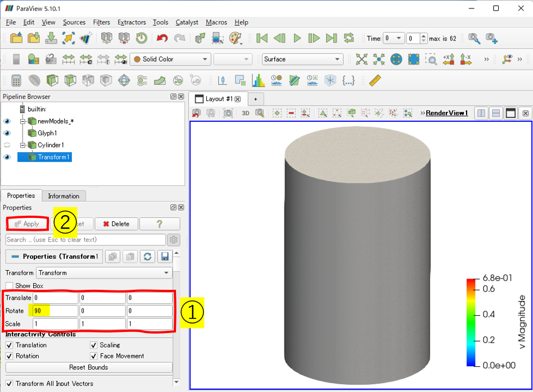Open the Filters menu
This screenshot has width=533, height=392.
pos(101,22)
